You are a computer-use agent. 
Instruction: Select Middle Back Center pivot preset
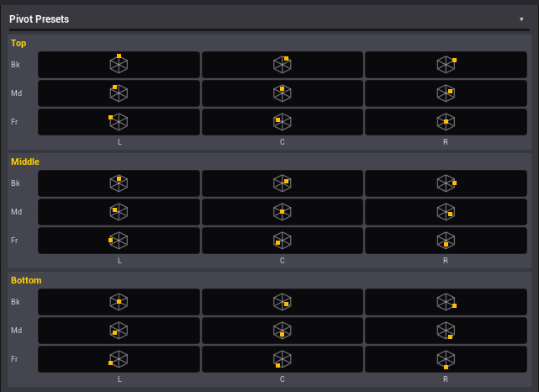coord(283,183)
